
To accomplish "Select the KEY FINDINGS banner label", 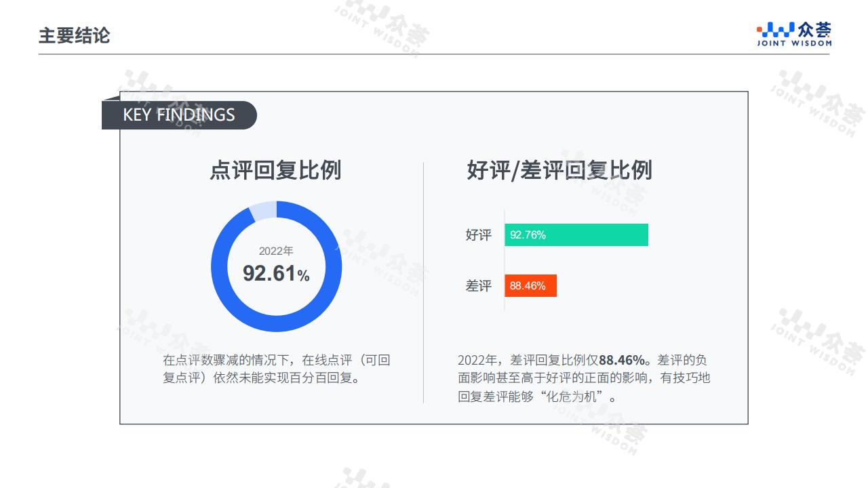I will tap(179, 115).
